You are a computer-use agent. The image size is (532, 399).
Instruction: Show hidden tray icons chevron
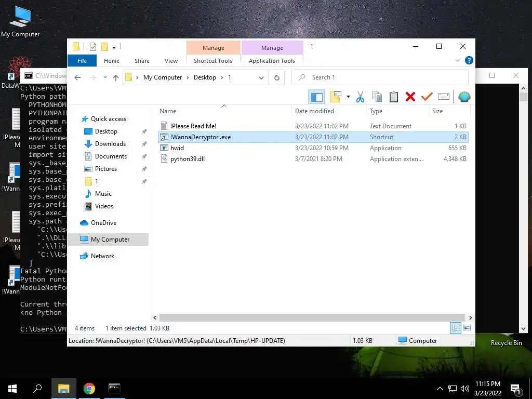tap(440, 389)
